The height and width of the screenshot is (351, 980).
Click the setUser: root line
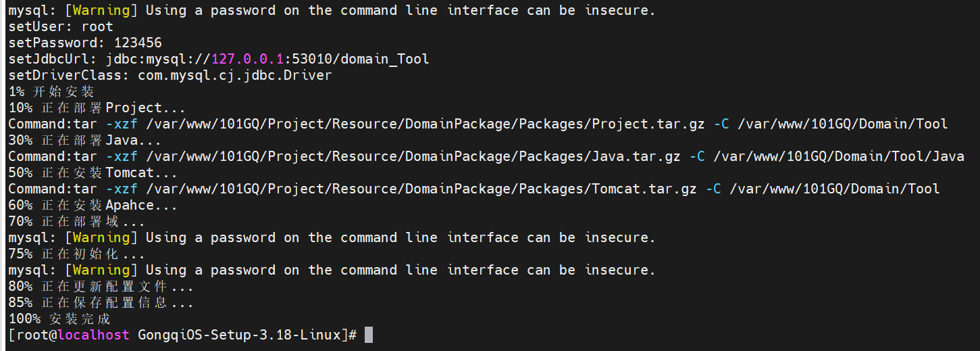click(61, 26)
